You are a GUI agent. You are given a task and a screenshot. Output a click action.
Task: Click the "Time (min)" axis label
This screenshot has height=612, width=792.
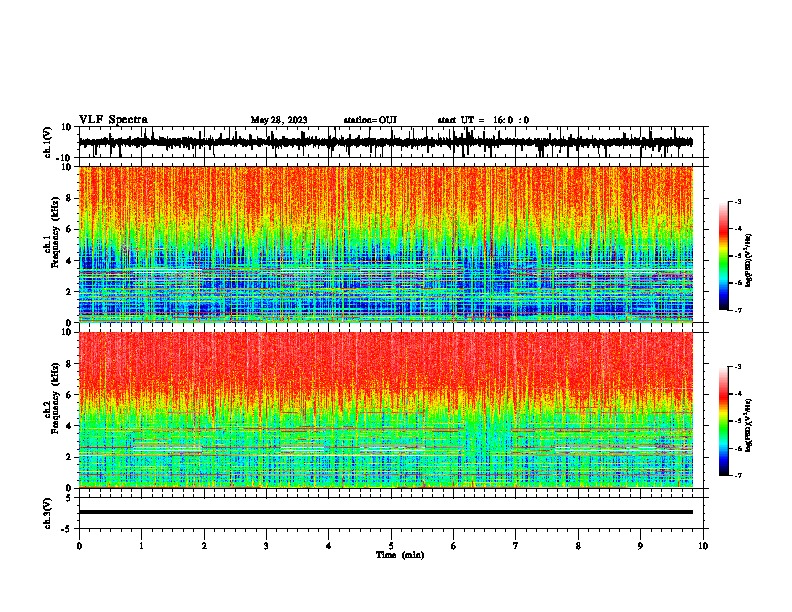pyautogui.click(x=400, y=555)
